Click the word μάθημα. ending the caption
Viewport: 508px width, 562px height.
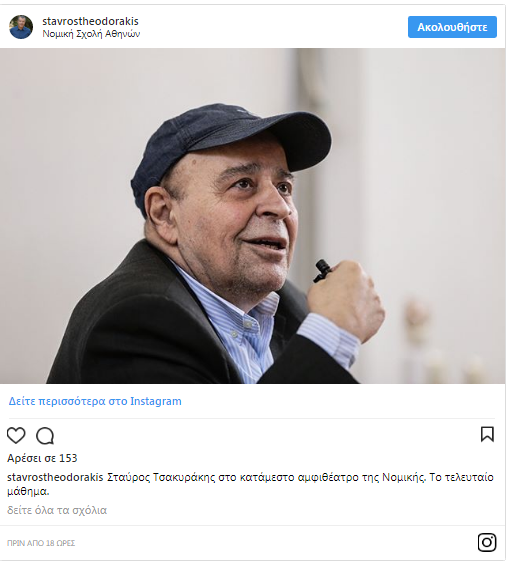pyautogui.click(x=28, y=492)
